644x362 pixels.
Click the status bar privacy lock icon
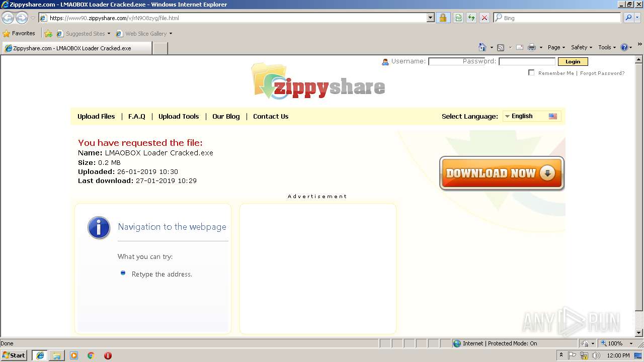(x=586, y=343)
